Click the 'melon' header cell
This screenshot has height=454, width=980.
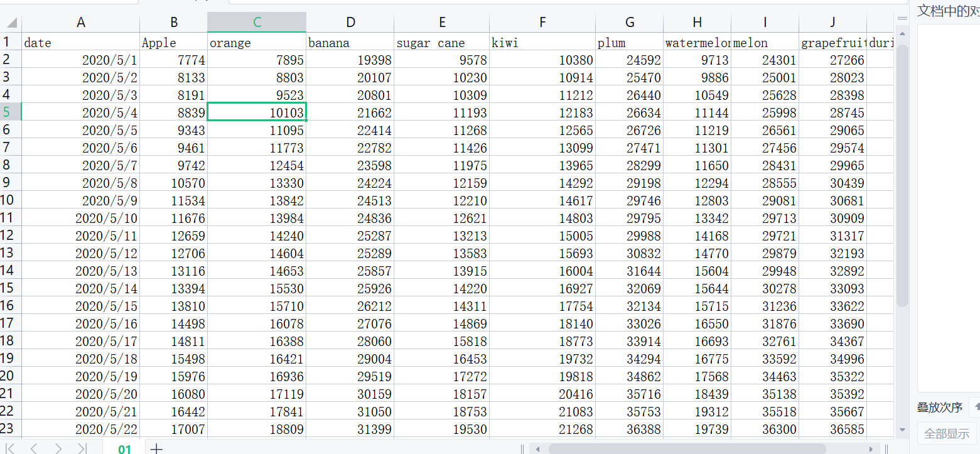click(x=765, y=42)
